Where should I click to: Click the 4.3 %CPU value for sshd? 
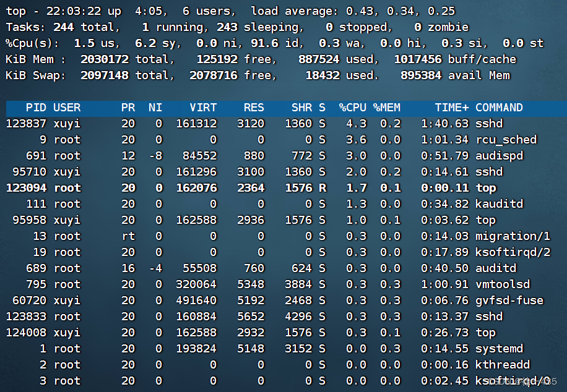click(356, 124)
